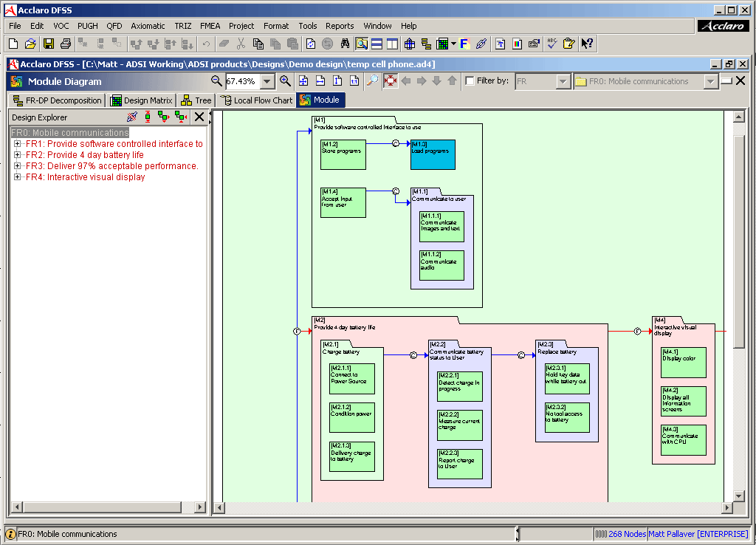Open the TRIZ menu
This screenshot has width=756, height=545.
pyautogui.click(x=182, y=26)
